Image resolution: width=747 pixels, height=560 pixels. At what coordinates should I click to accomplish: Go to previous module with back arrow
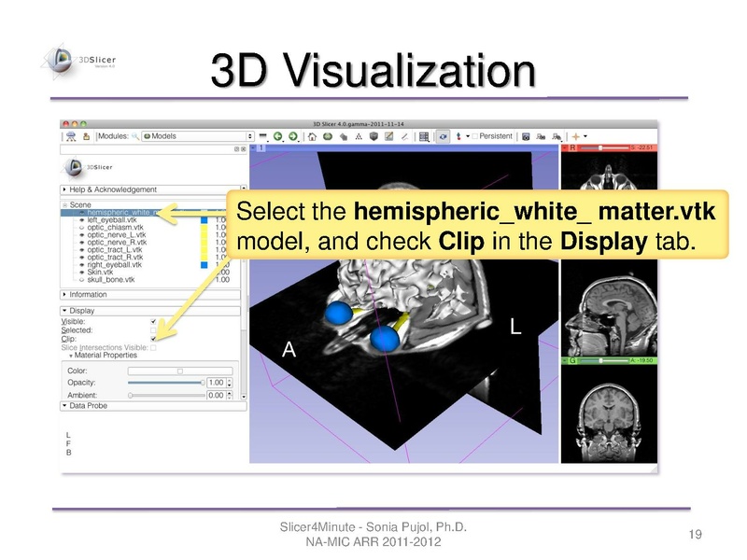tap(278, 136)
